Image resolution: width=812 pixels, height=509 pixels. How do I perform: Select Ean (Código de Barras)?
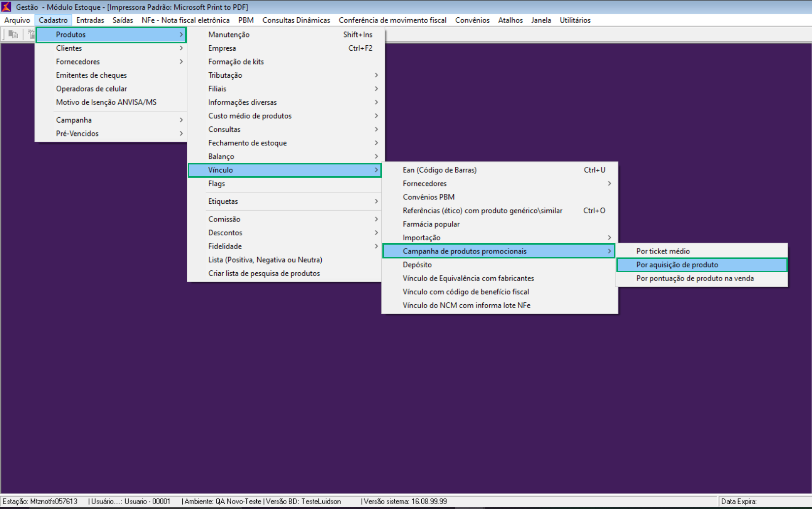pos(499,170)
